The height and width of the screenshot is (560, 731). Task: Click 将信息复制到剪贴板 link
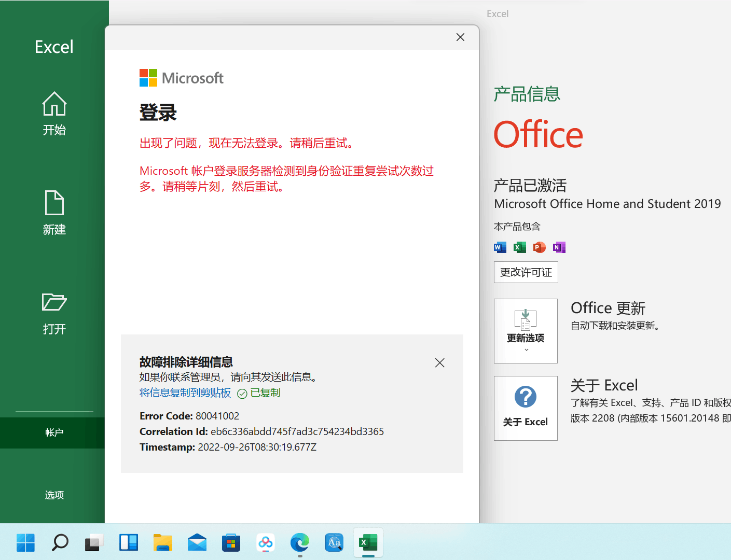[185, 393]
